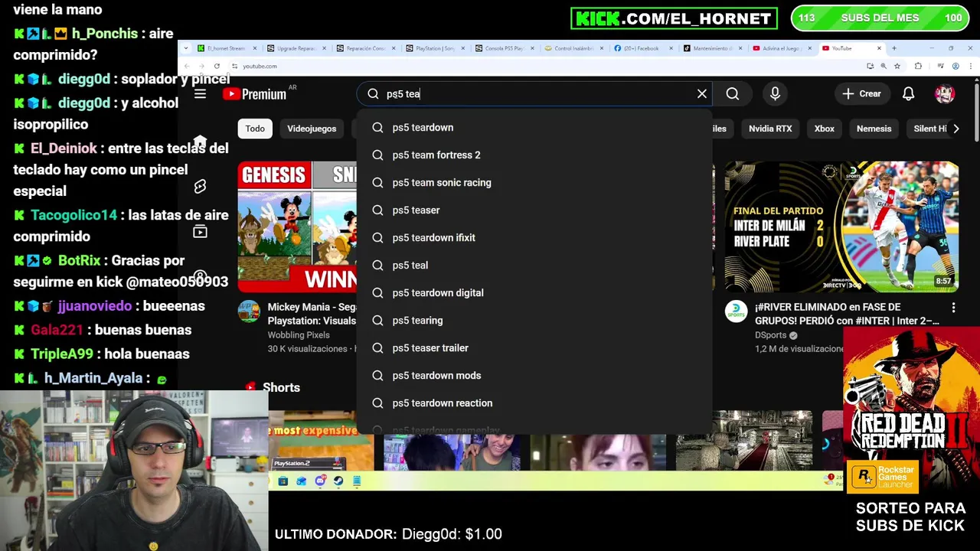Start voice search with the microphone
Image resolution: width=980 pixels, height=551 pixels.
(775, 94)
